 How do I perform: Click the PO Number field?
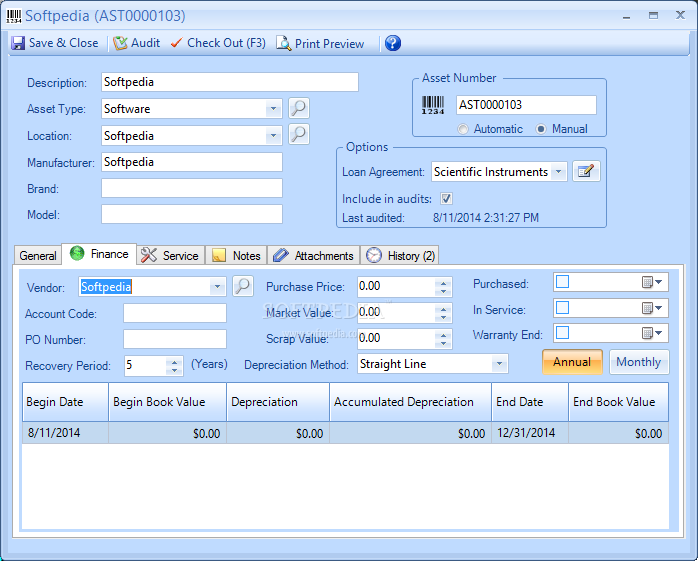coord(175,339)
